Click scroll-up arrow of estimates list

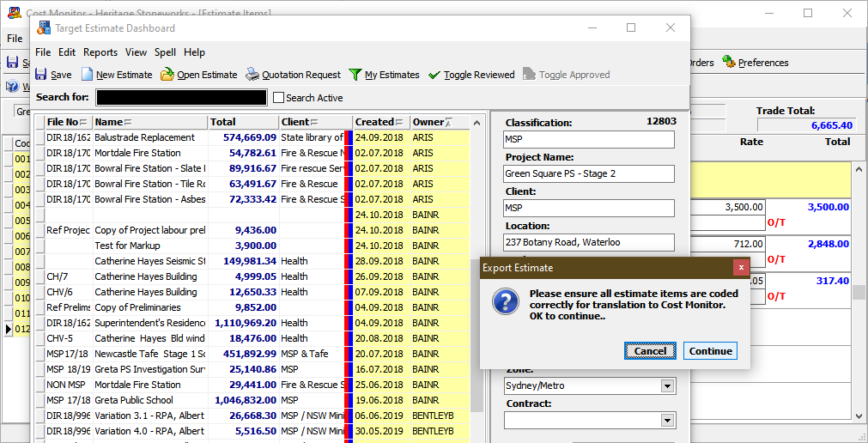477,123
